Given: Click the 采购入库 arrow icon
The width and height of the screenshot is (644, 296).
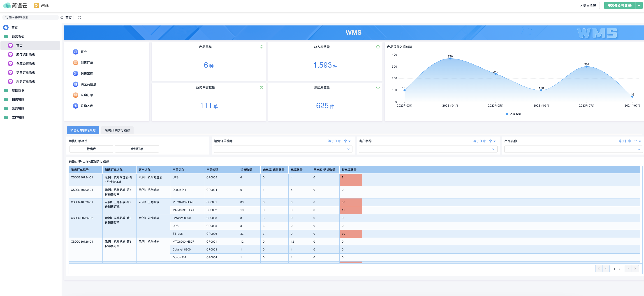Looking at the screenshot, I should point(75,106).
